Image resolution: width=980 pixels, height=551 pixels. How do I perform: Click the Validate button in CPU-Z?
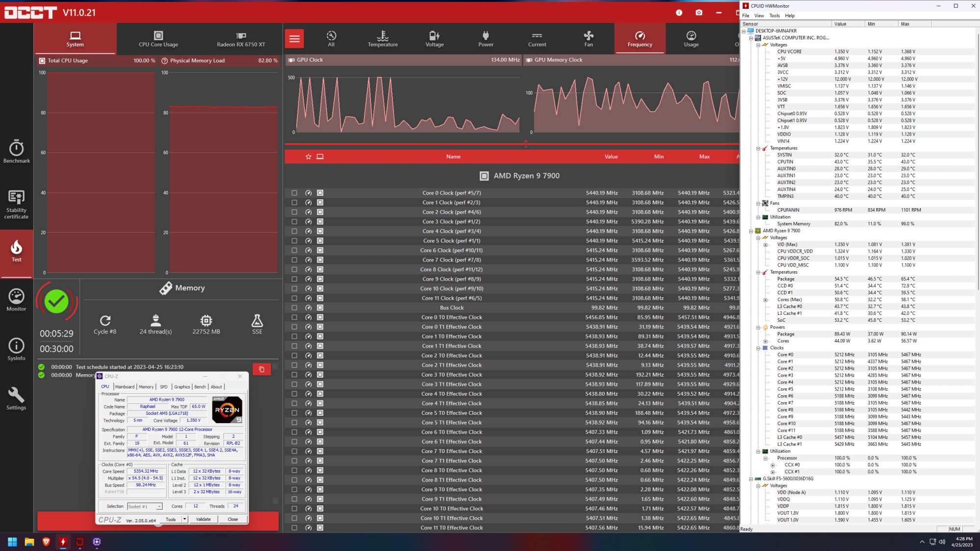[x=203, y=519]
